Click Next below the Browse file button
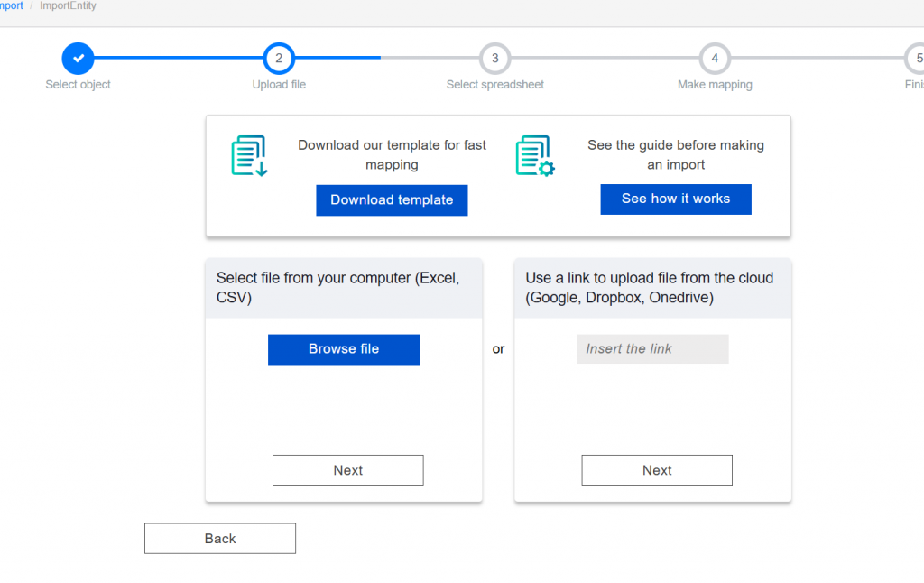This screenshot has height=583, width=924. [x=347, y=470]
